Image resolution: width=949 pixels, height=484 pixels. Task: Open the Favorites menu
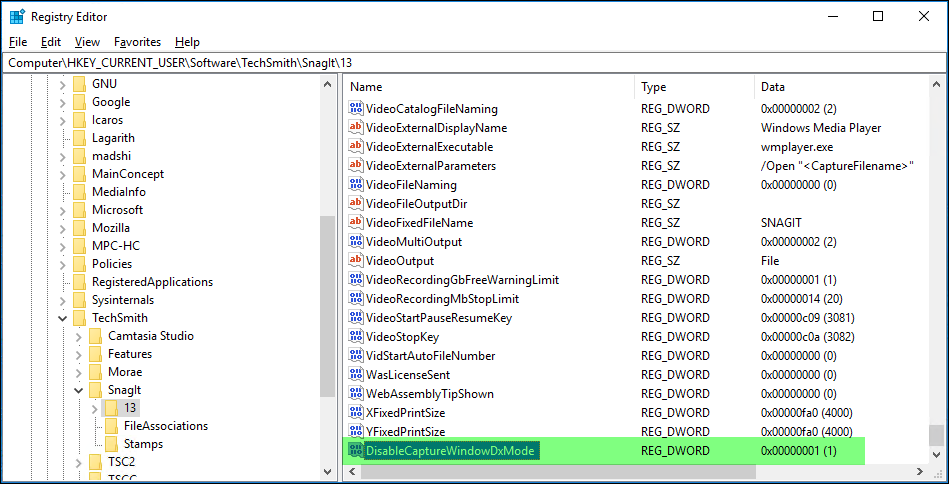point(137,42)
